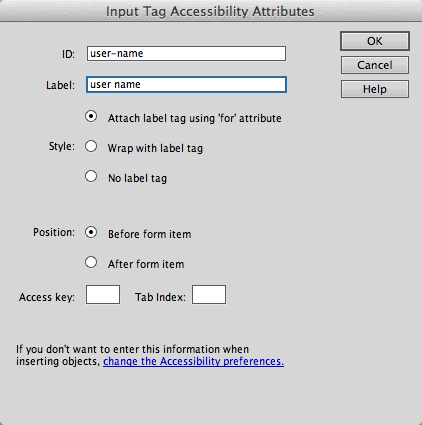Click the Access key input box

(x=103, y=295)
